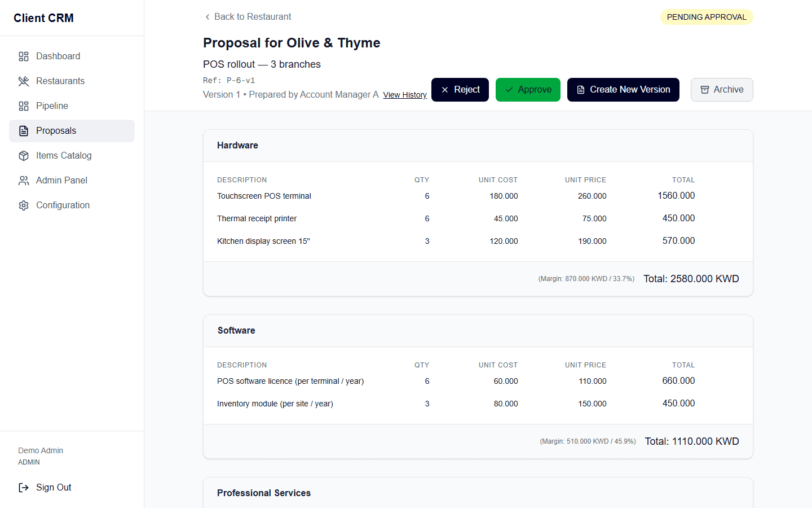Click the Proposals document icon
Screen dimensions: 812x508
pos(24,131)
